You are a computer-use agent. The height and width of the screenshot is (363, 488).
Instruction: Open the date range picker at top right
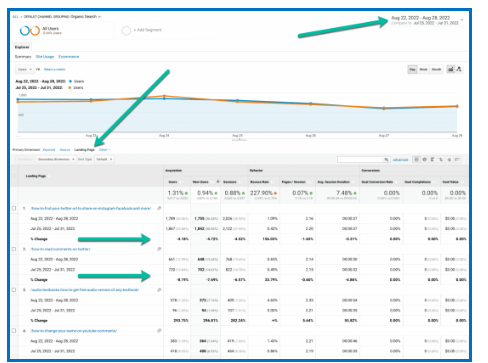(427, 20)
